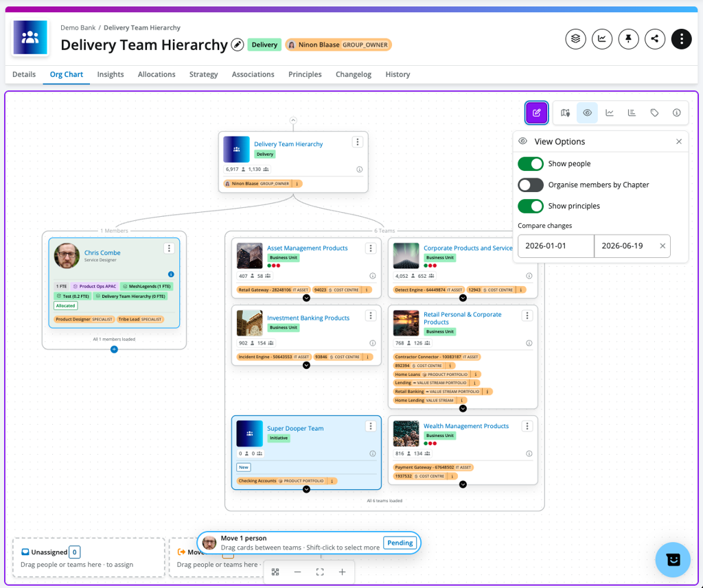Click info icon on Investment Banking Products card

373,343
